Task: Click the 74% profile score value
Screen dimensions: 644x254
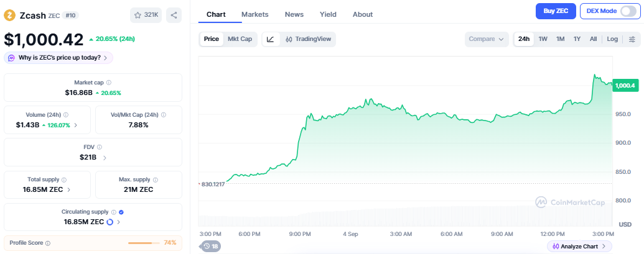Action: pos(170,243)
